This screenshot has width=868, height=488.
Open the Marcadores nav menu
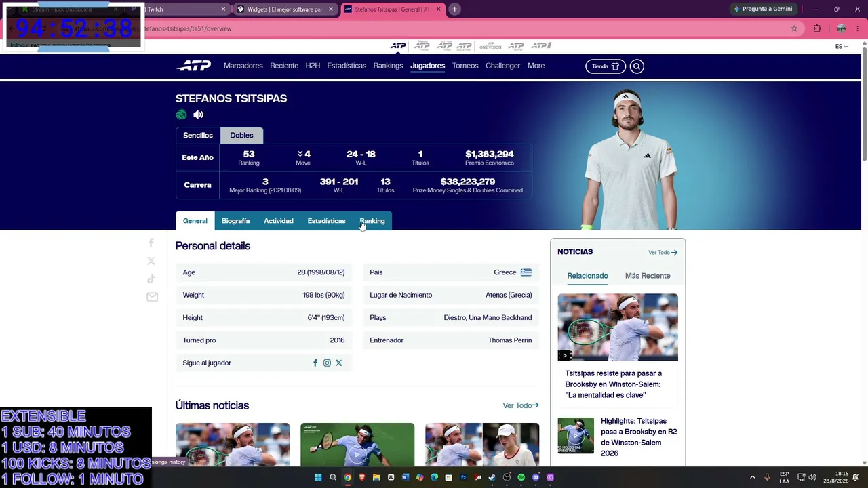point(243,66)
